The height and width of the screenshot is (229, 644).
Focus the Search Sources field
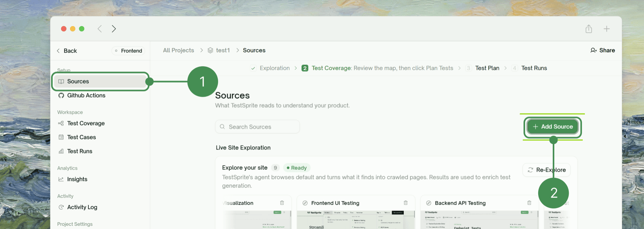coord(258,127)
